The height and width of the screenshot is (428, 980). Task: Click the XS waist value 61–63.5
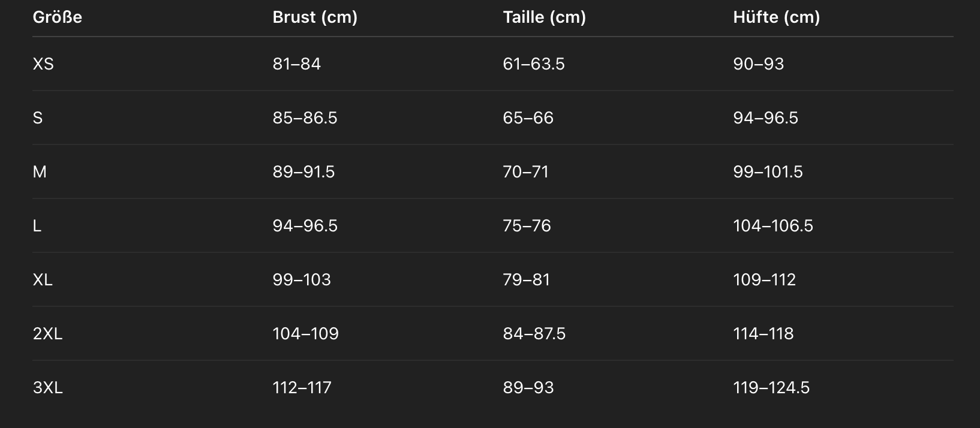(534, 64)
